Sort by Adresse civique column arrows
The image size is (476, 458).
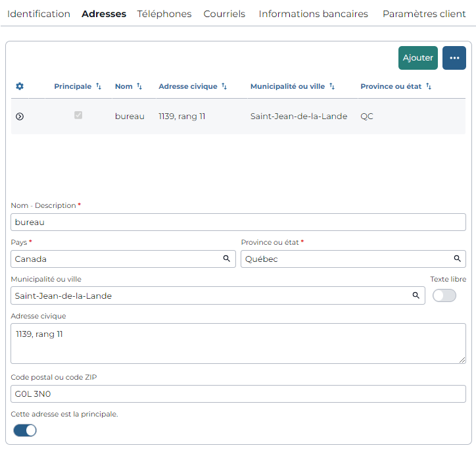pos(224,86)
